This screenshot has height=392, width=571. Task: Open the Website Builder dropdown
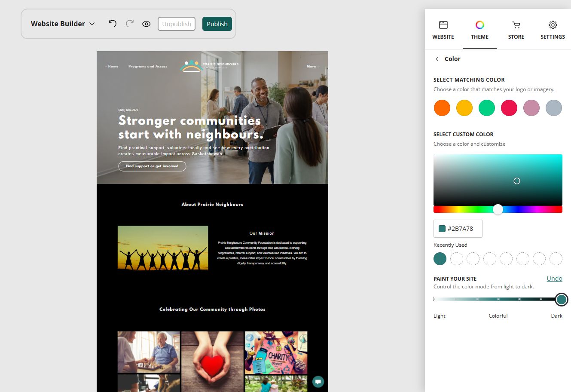[x=63, y=24]
